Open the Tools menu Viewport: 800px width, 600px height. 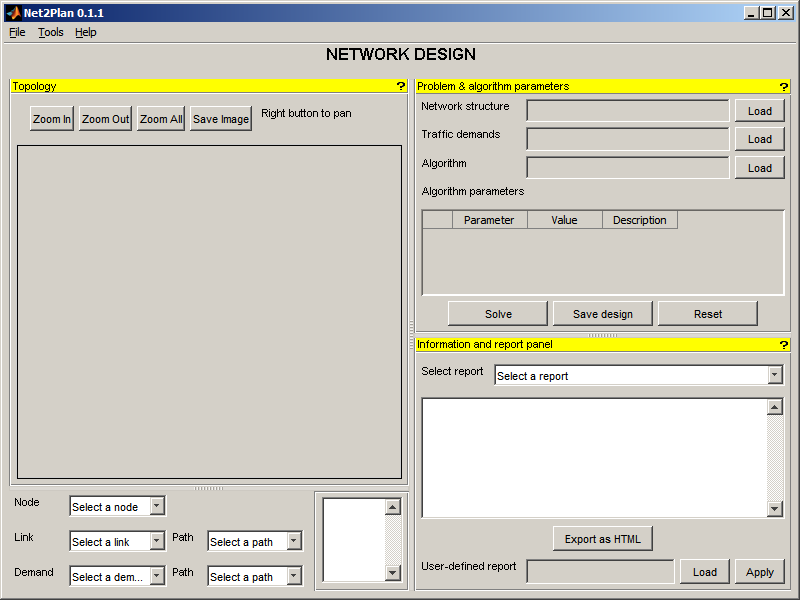[51, 32]
